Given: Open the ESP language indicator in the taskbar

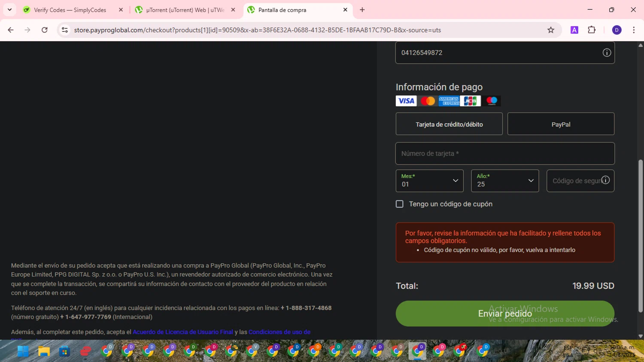Looking at the screenshot, I should pyautogui.click(x=568, y=351).
